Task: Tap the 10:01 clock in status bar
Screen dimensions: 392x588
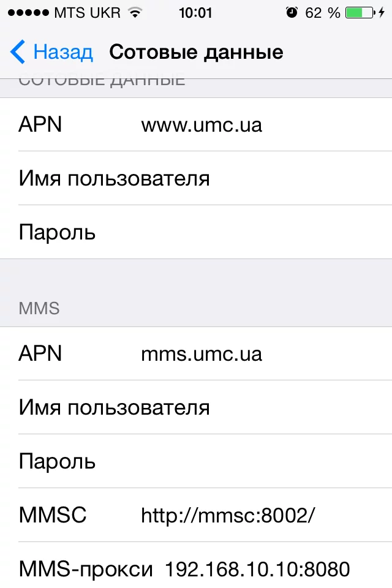Action: point(195,13)
